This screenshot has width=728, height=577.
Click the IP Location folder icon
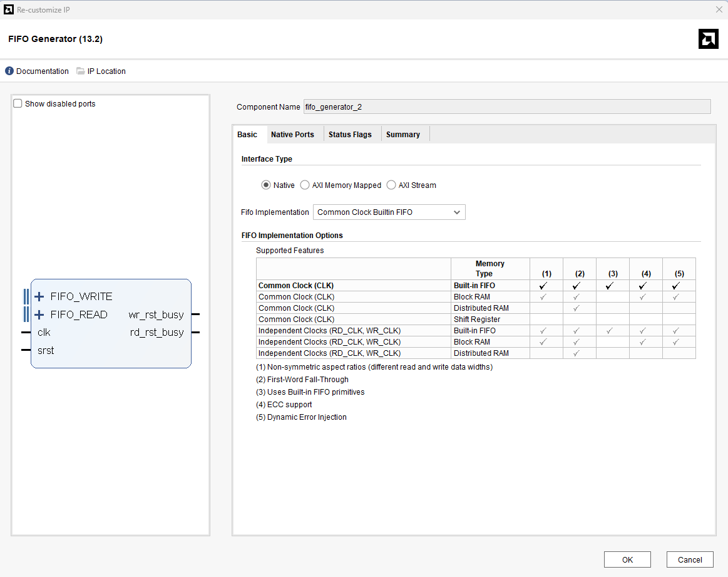[81, 71]
